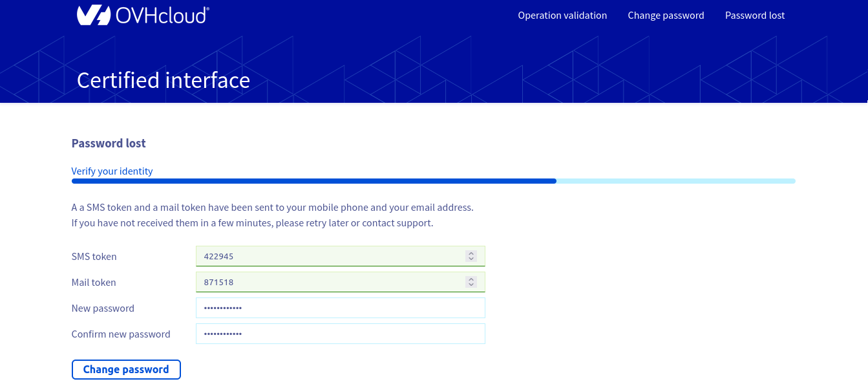Click the filled part of the progress bar
Image resolution: width=868 pixels, height=388 pixels.
pyautogui.click(x=313, y=181)
